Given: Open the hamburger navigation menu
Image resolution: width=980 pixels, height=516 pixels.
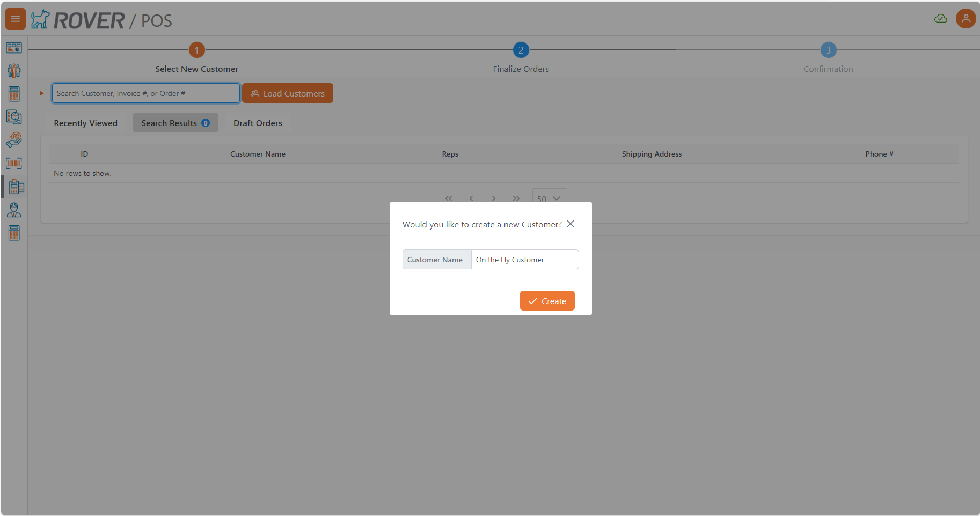Looking at the screenshot, I should [x=14, y=18].
